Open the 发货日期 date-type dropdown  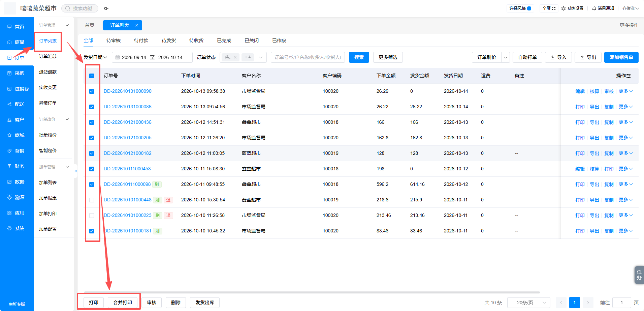point(95,57)
